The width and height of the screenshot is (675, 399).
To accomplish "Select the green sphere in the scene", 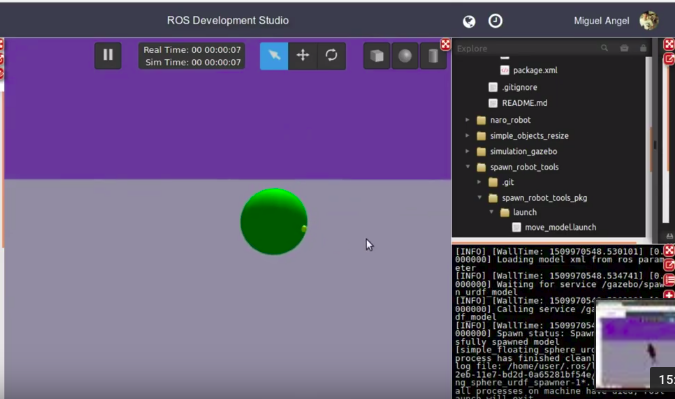I will (274, 221).
